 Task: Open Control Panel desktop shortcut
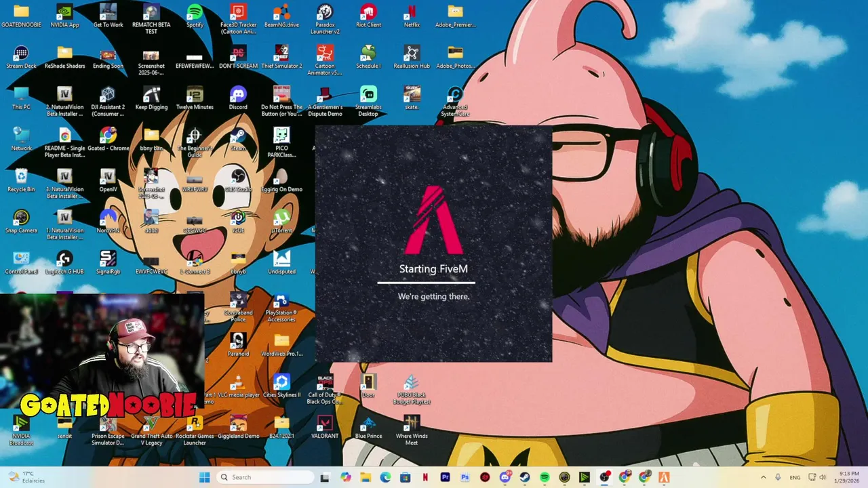[x=21, y=263]
